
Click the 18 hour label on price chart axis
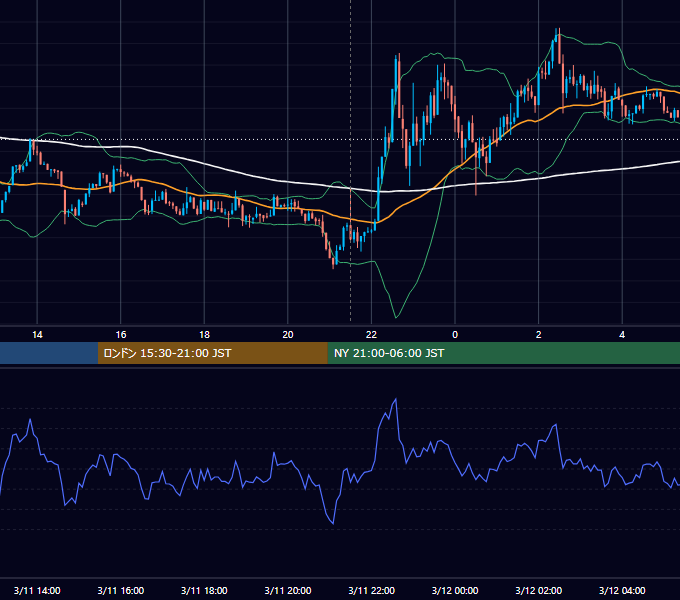pyautogui.click(x=204, y=335)
